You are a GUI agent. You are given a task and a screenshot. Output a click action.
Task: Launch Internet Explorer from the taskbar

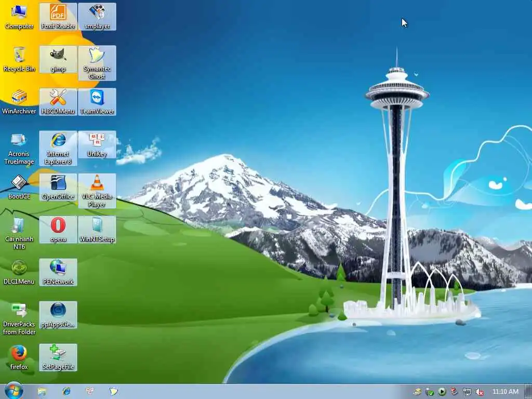pyautogui.click(x=66, y=392)
